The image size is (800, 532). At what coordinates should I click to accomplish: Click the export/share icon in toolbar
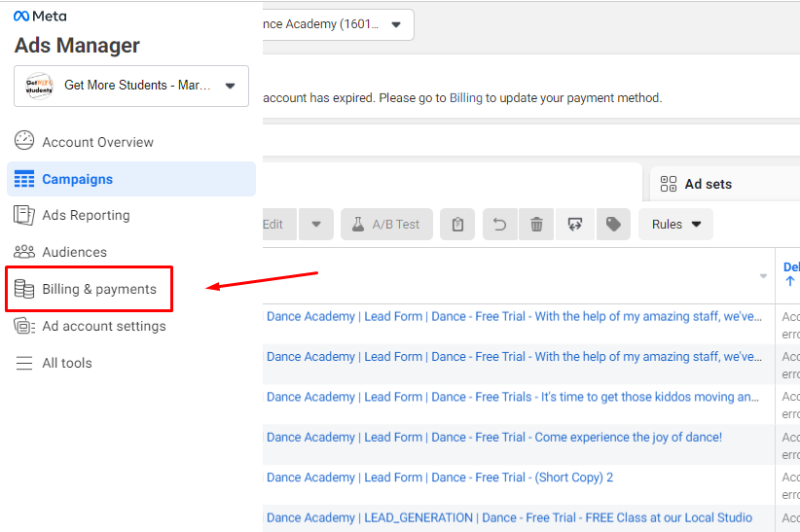click(x=575, y=224)
